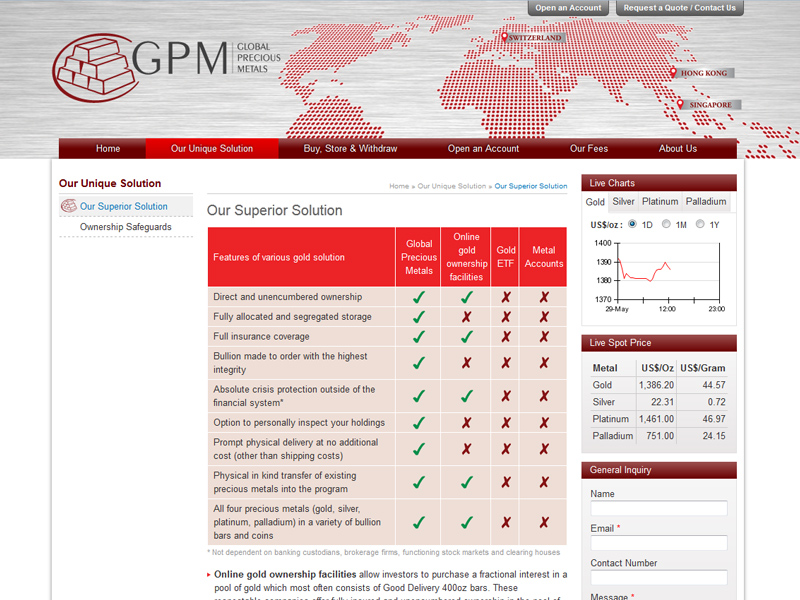This screenshot has height=600, width=800.
Task: Click Online gold ownership facilities column header
Action: (x=466, y=257)
